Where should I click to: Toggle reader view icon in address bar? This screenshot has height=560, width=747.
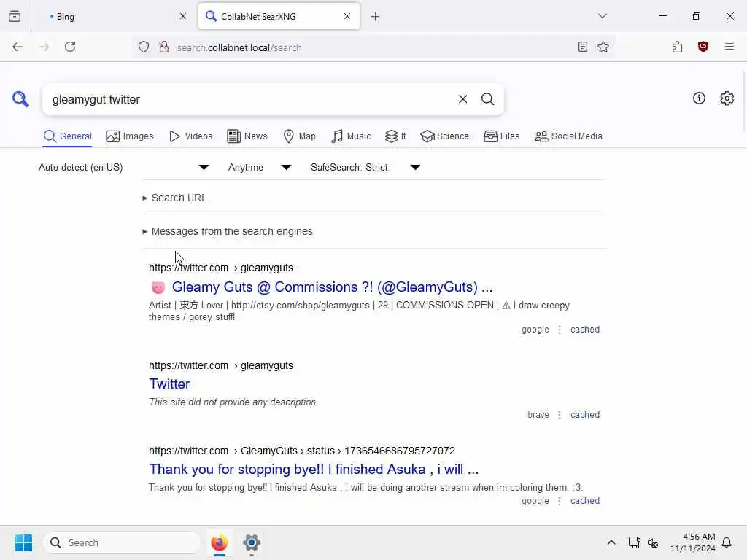pos(582,47)
